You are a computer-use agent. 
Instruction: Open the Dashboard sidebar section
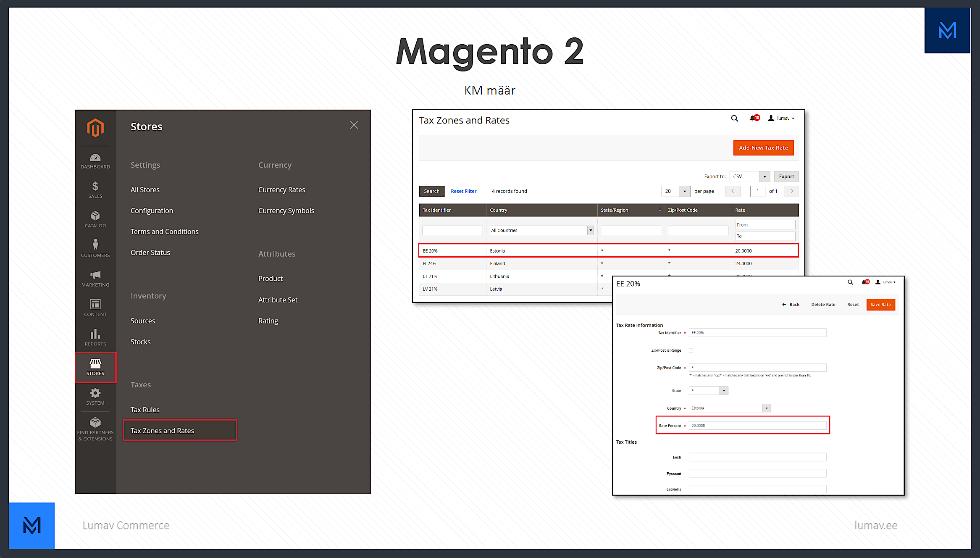click(x=95, y=161)
